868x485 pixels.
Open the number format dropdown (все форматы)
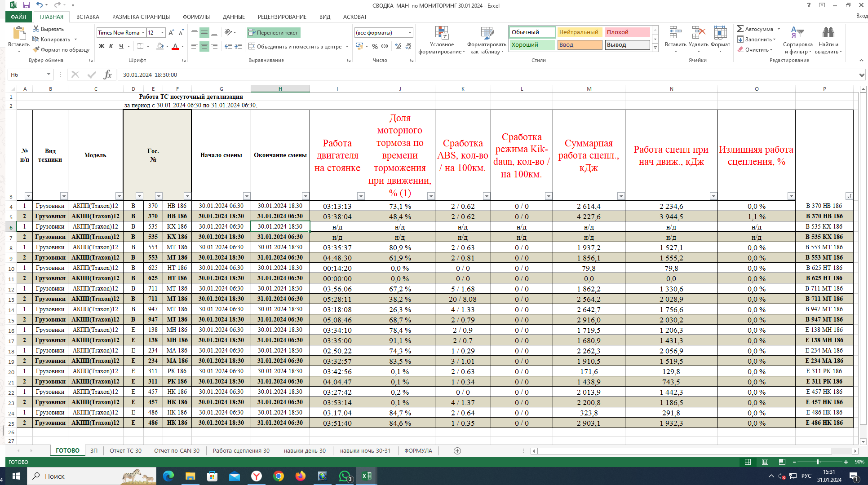tap(410, 33)
